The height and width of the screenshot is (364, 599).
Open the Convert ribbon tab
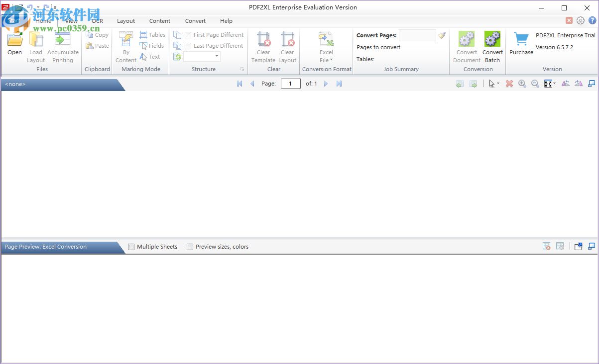[x=195, y=21]
